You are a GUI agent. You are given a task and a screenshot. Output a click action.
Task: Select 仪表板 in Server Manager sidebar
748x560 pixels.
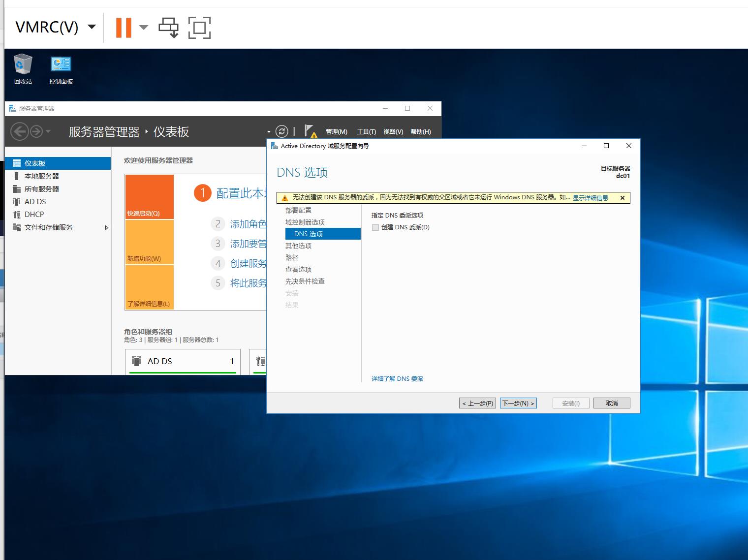(x=58, y=163)
